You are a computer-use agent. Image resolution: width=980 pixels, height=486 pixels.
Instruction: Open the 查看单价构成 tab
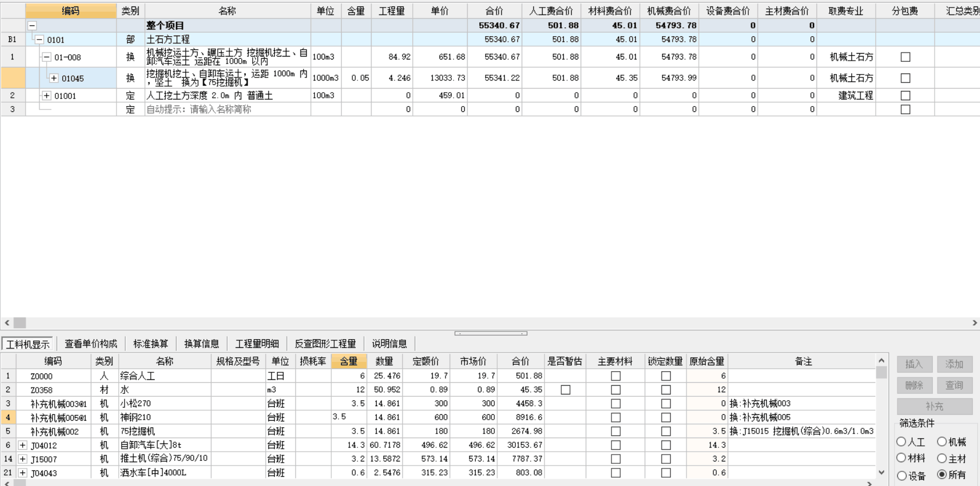pyautogui.click(x=91, y=344)
